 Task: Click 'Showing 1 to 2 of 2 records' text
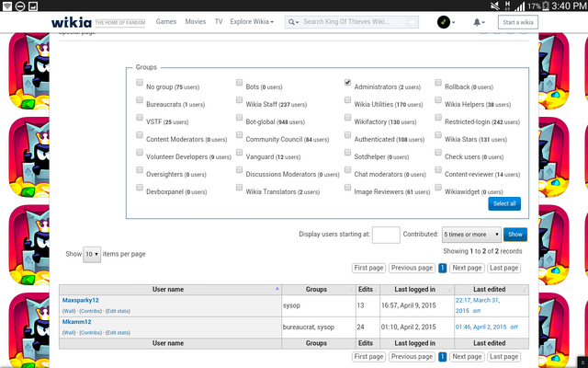[482, 251]
